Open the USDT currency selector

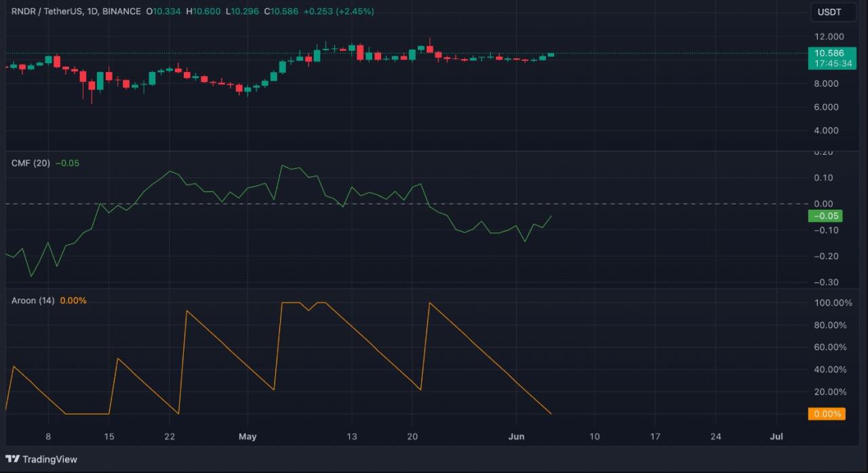[x=829, y=12]
